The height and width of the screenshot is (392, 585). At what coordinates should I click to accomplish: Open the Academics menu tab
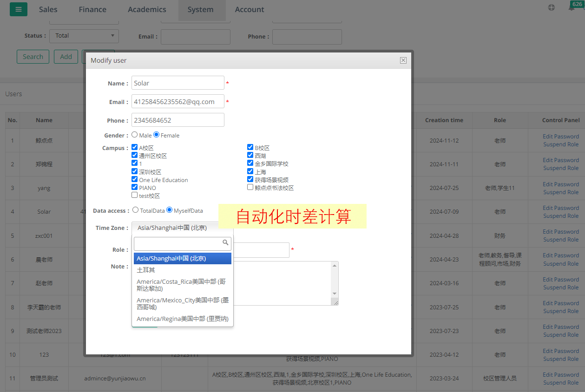pyautogui.click(x=147, y=10)
